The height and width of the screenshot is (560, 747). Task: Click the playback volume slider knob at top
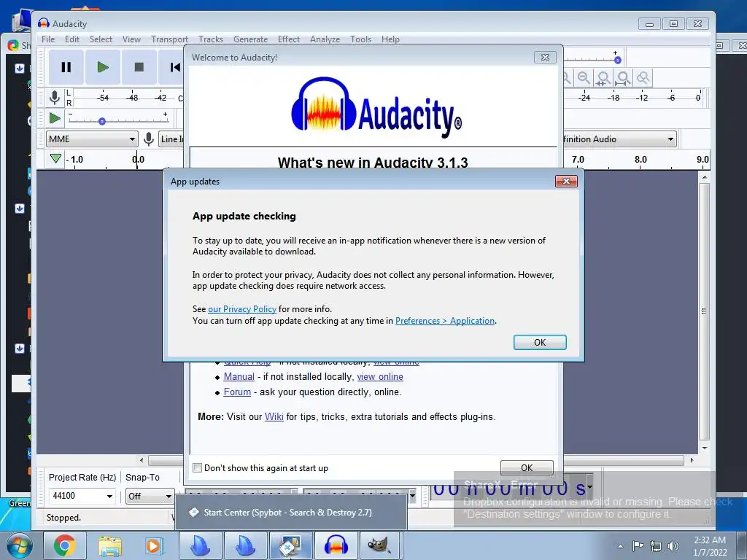coord(617,60)
